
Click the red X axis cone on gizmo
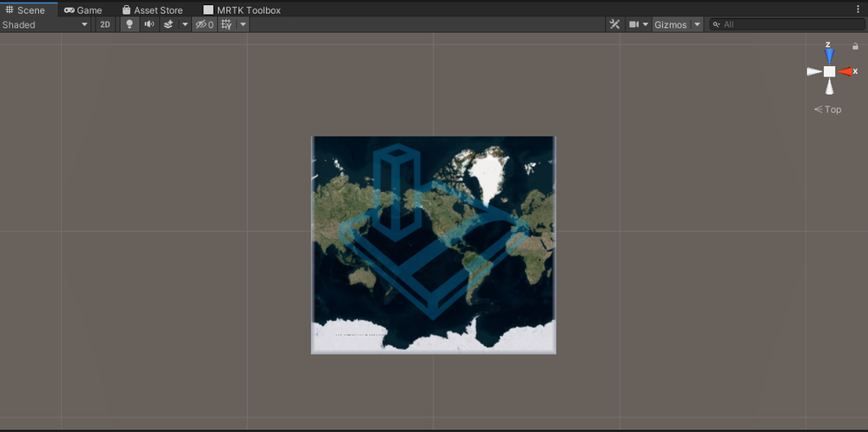[x=845, y=71]
